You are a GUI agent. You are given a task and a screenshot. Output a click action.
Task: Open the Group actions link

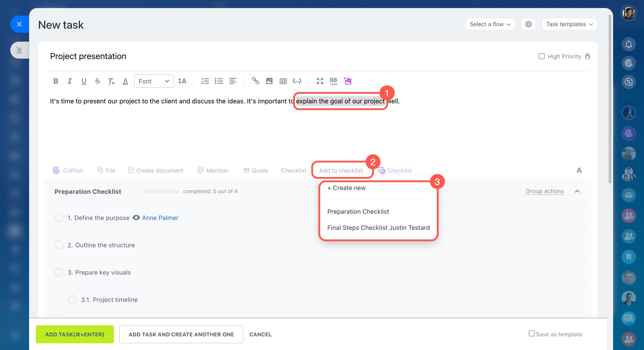point(544,191)
